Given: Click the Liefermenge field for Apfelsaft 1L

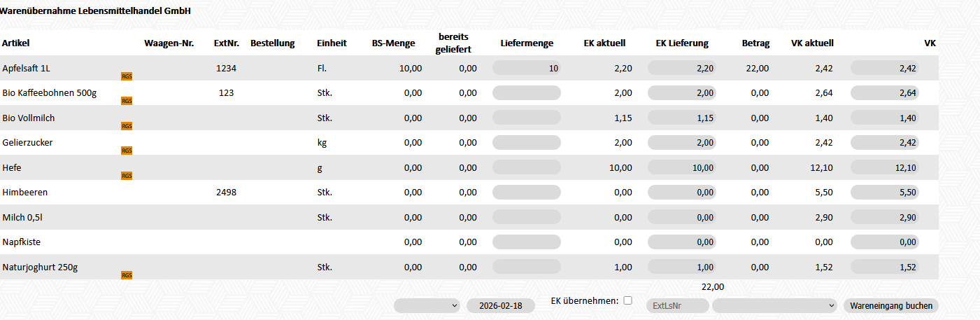Looking at the screenshot, I should click(527, 68).
